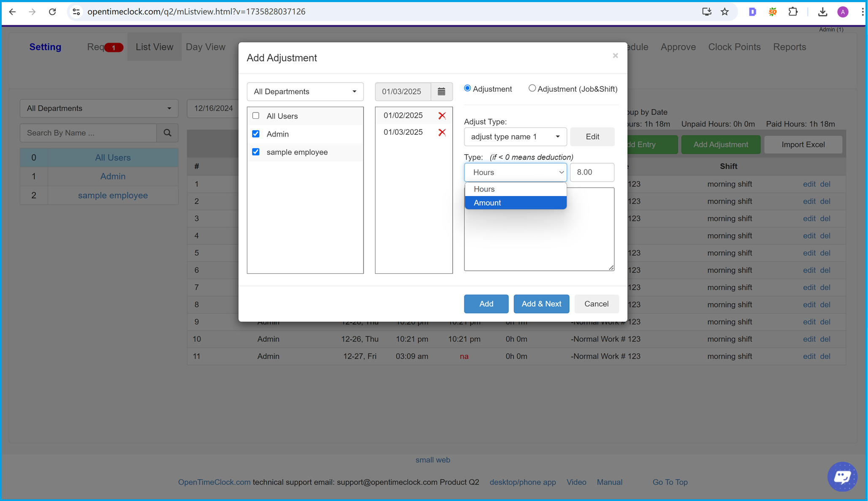The width and height of the screenshot is (868, 501).
Task: Click the Hours type combo box
Action: point(515,172)
